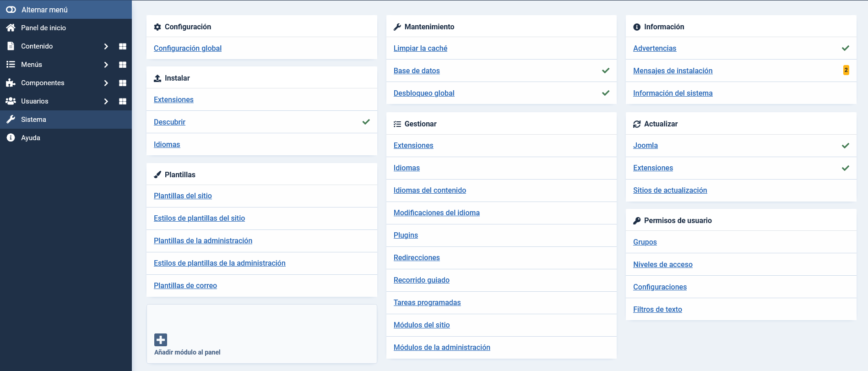Click the orange badge on Mensajes de instalación
The image size is (868, 371).
tap(846, 70)
